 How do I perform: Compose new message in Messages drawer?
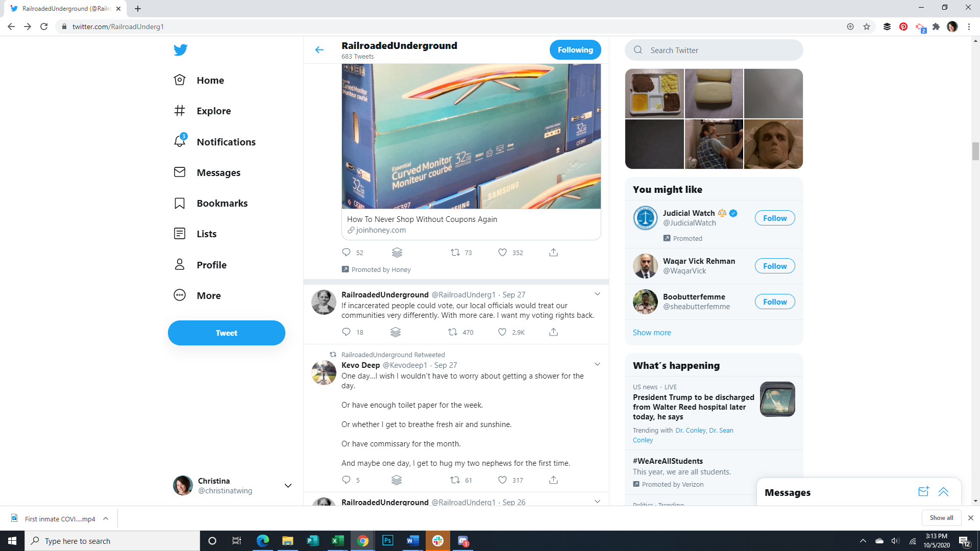pyautogui.click(x=923, y=492)
